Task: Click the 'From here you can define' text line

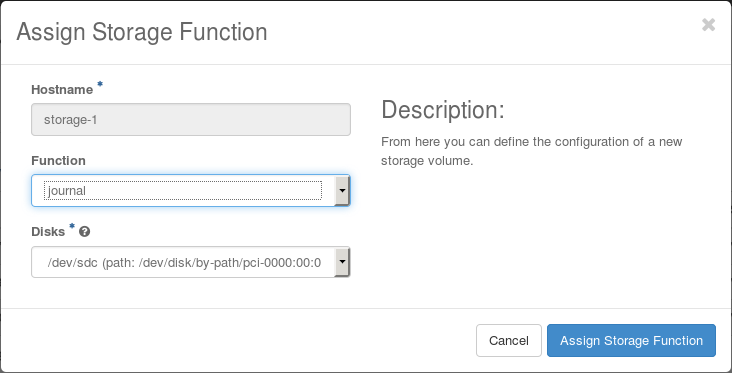Action: pos(532,141)
